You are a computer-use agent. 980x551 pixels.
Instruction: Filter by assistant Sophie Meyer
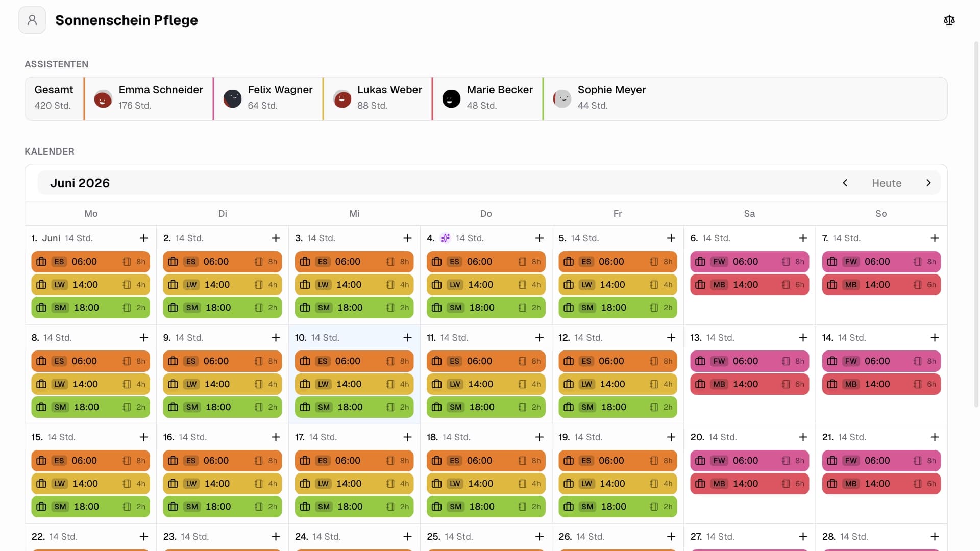(600, 98)
